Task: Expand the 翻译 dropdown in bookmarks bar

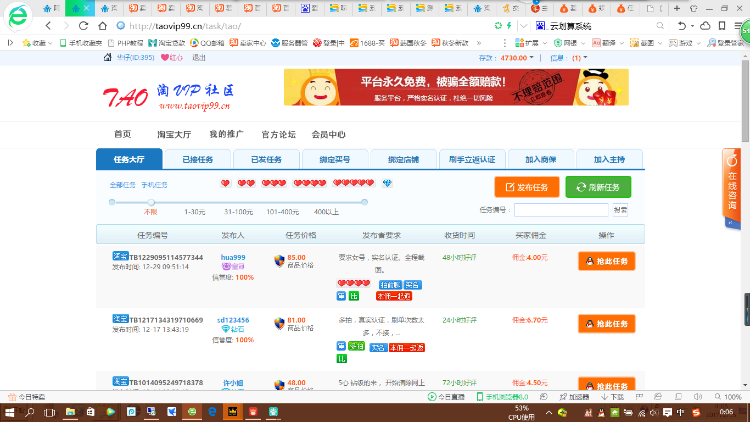Action: coord(621,43)
